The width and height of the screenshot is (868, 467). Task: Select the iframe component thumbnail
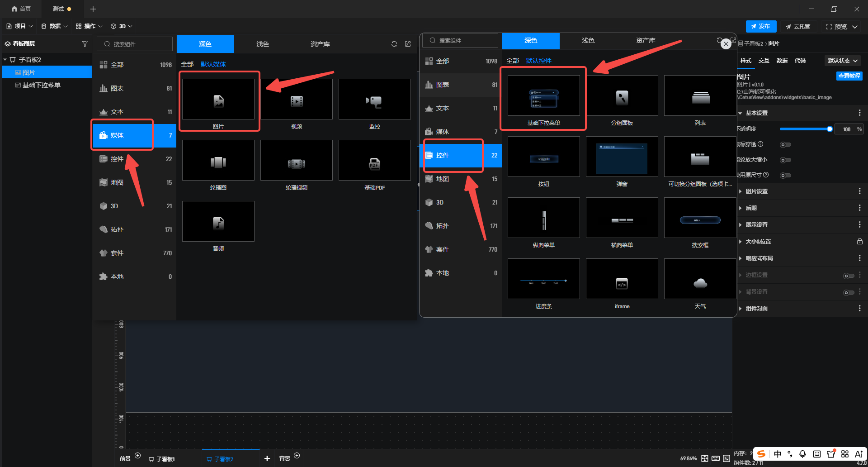[622, 279]
